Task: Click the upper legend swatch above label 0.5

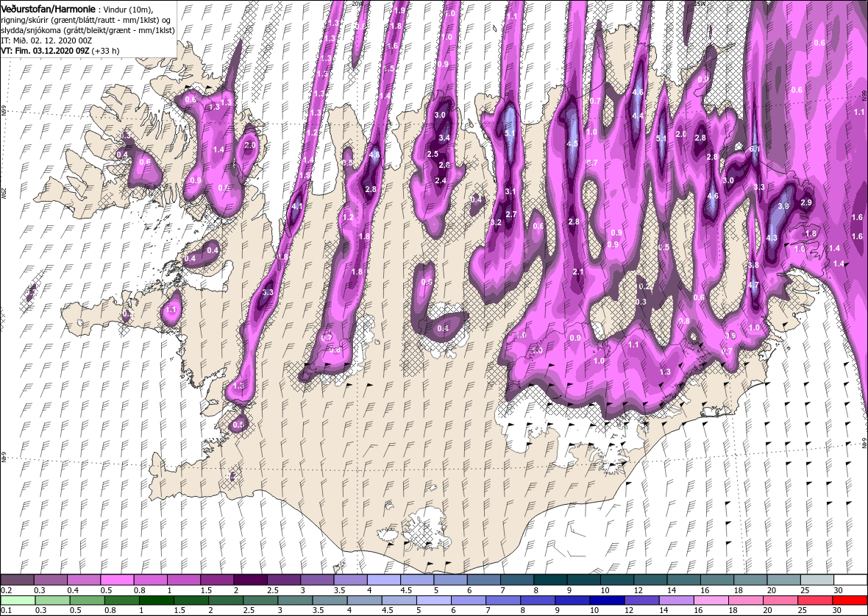Action: point(118,580)
